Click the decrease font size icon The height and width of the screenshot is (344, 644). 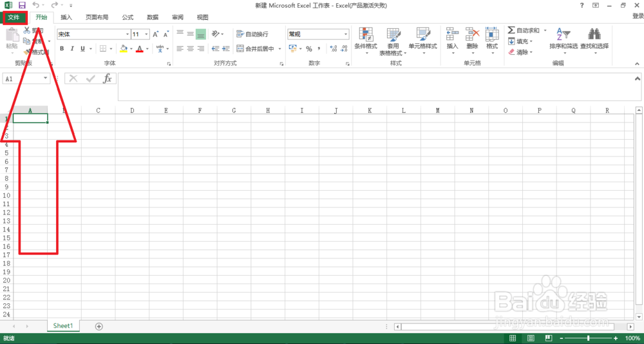[x=166, y=35]
